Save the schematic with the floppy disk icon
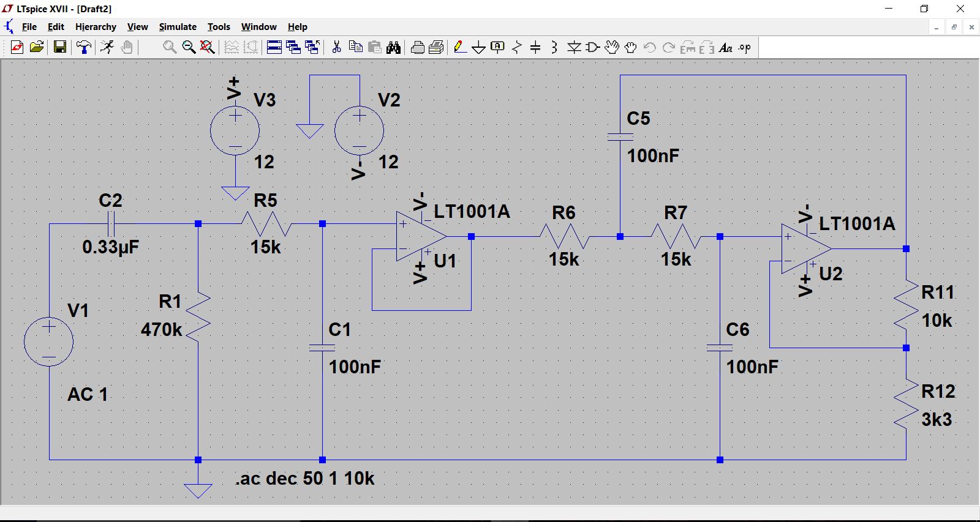980x522 pixels. (x=60, y=47)
